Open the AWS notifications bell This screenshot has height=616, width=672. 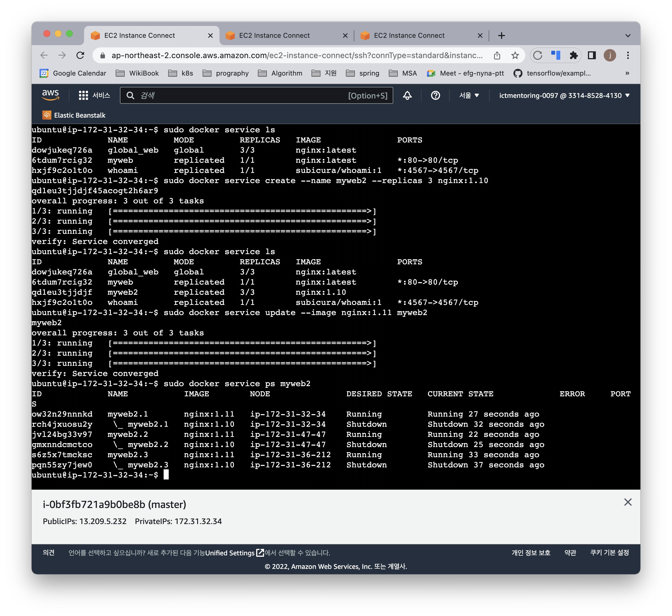point(407,95)
